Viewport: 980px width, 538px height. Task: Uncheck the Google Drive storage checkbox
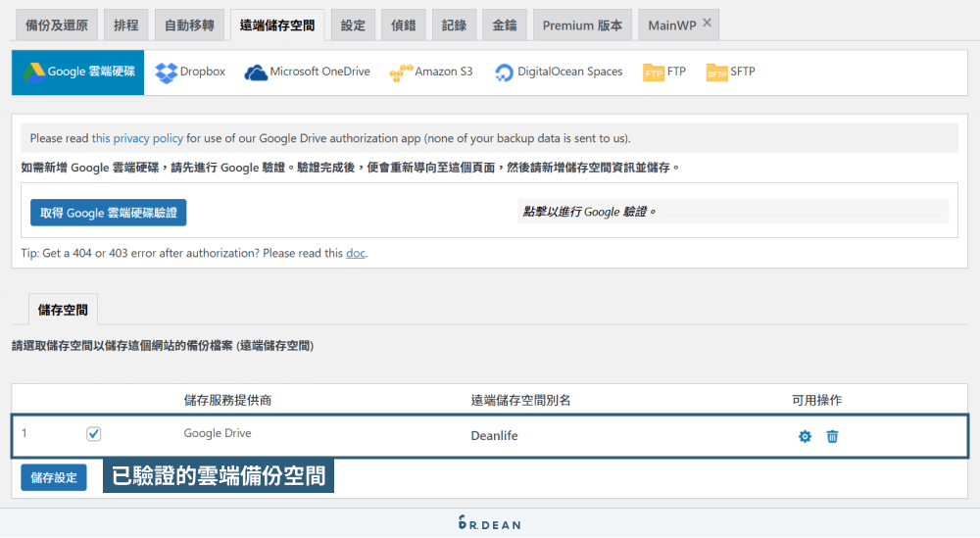pyautogui.click(x=94, y=434)
